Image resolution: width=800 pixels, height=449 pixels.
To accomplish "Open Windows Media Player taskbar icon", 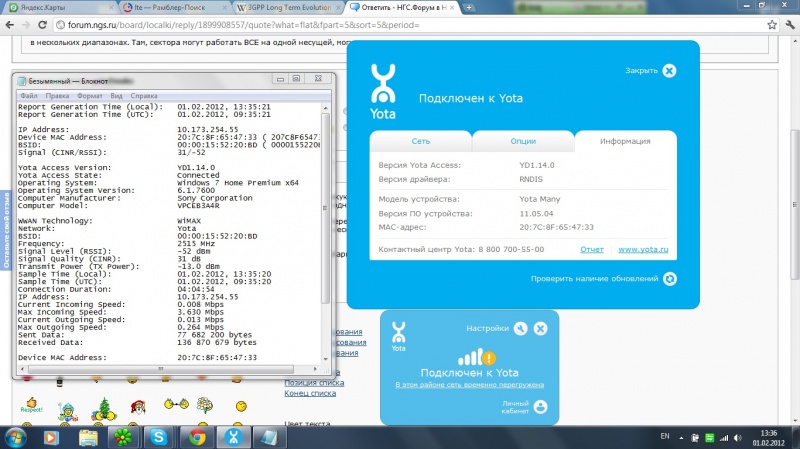I will coord(51,437).
